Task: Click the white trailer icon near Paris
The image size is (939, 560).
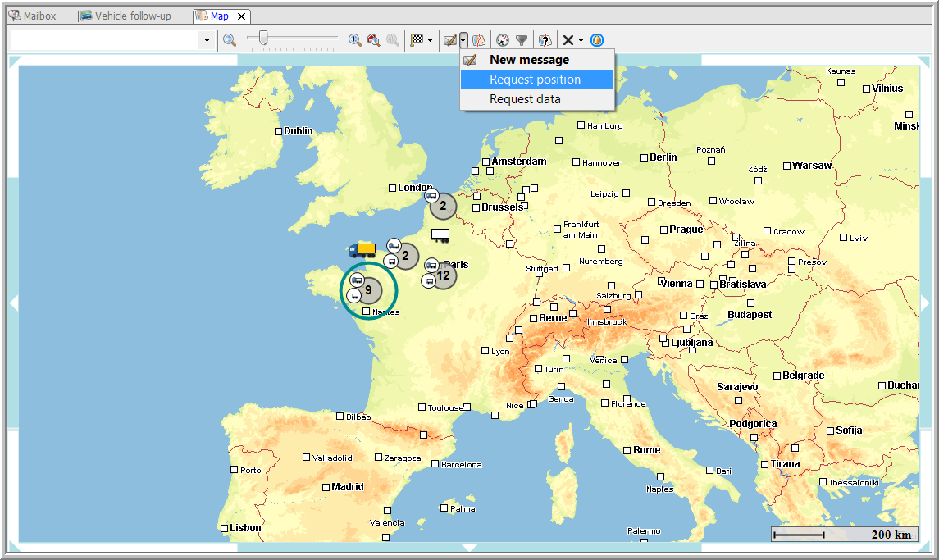Action: 440,235
